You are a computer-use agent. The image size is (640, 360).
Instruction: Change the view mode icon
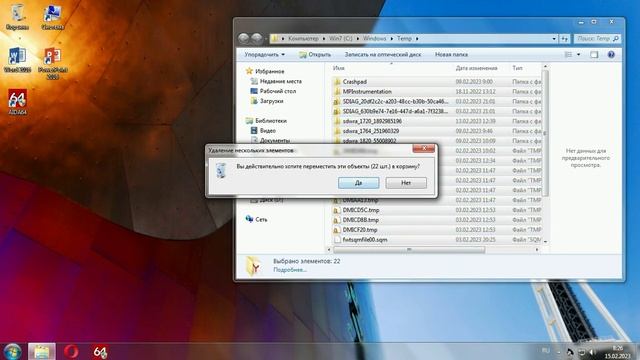pos(568,54)
